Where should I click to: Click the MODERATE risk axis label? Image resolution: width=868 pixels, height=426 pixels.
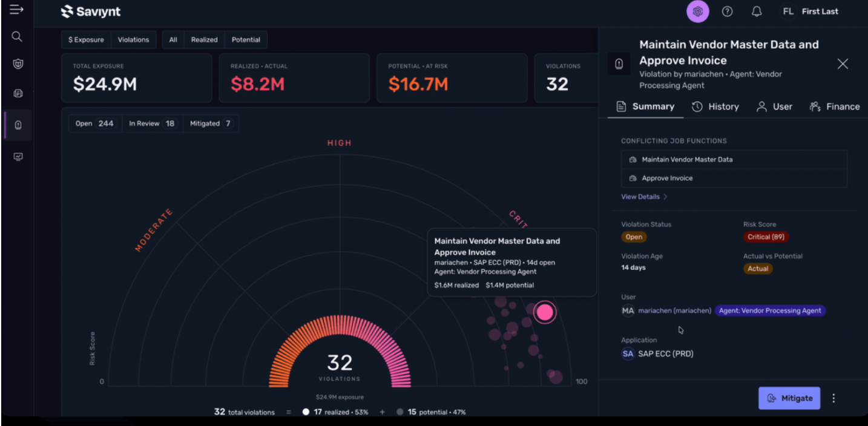(x=154, y=231)
